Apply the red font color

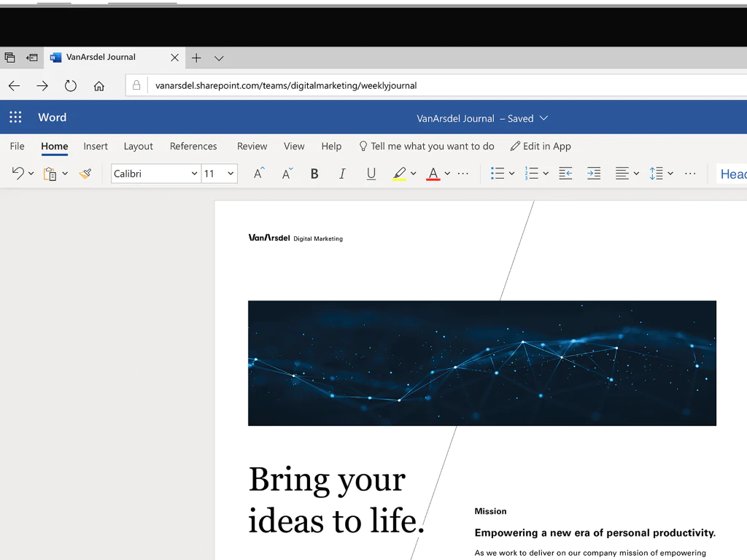click(433, 174)
